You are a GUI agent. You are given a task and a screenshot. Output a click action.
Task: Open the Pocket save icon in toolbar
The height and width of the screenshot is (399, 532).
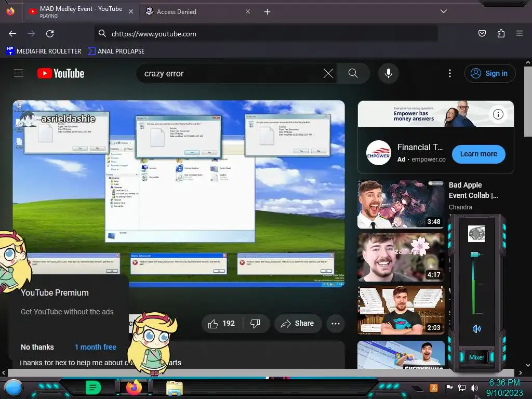click(x=482, y=33)
